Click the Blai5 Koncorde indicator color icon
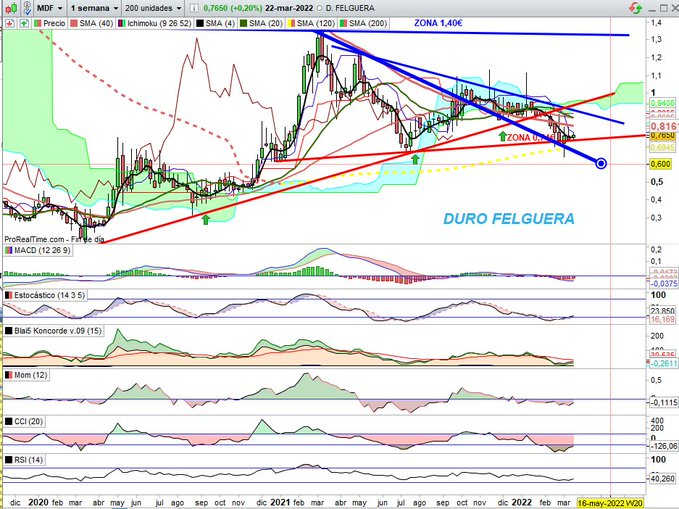 9,331
